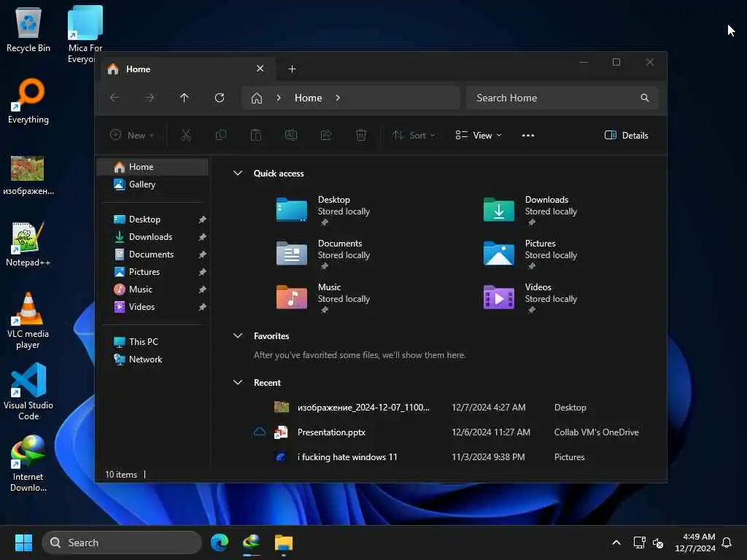Toggle the Details pane

coord(626,135)
